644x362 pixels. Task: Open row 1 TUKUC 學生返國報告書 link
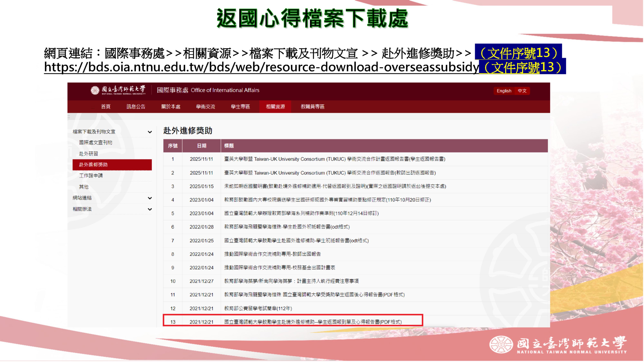pyautogui.click(x=335, y=159)
